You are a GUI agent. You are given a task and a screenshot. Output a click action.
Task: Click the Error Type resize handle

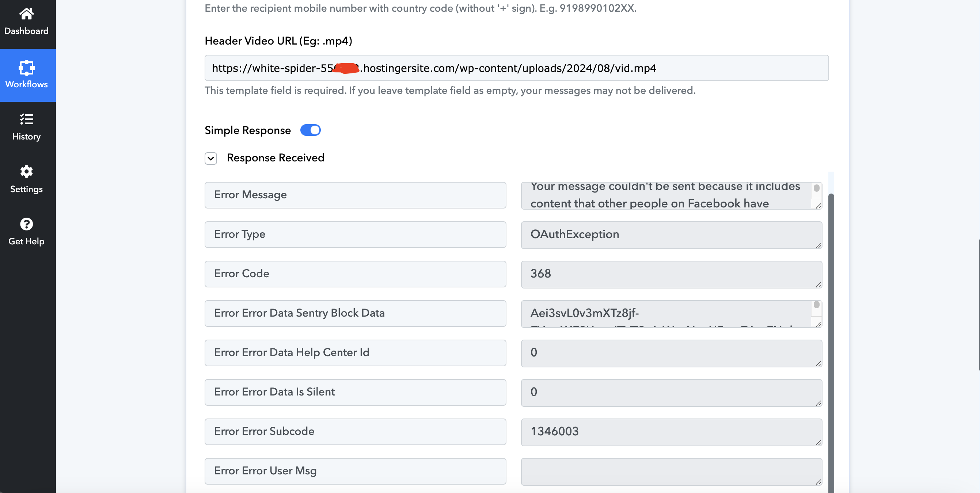coord(818,245)
